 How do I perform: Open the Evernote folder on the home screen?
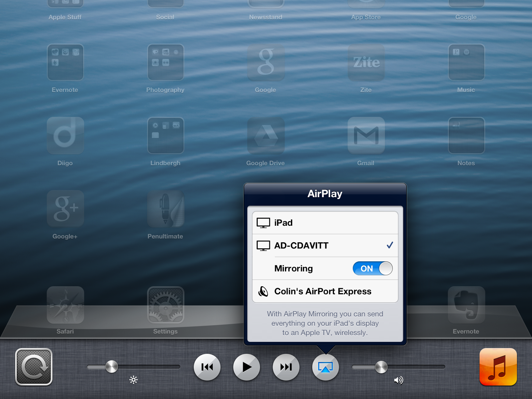point(65,62)
